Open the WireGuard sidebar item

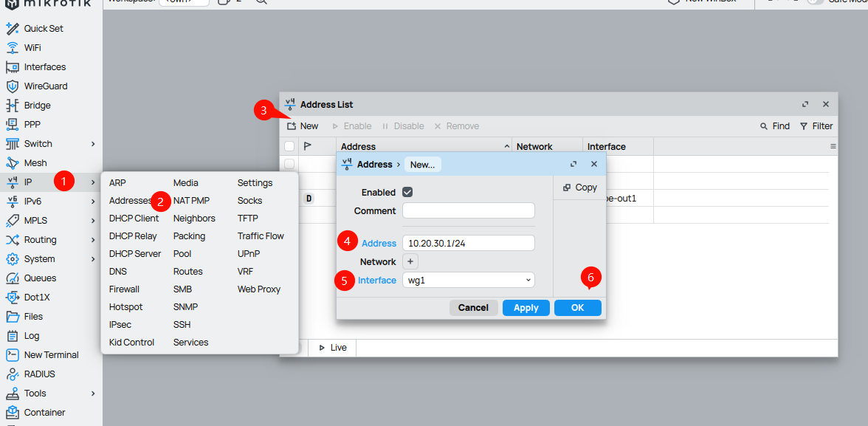tap(45, 86)
